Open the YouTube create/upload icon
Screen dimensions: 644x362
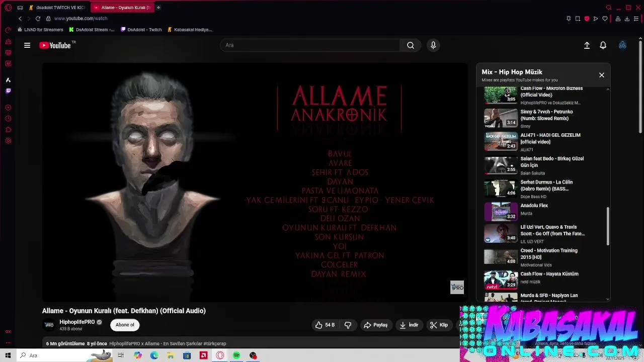tap(587, 45)
